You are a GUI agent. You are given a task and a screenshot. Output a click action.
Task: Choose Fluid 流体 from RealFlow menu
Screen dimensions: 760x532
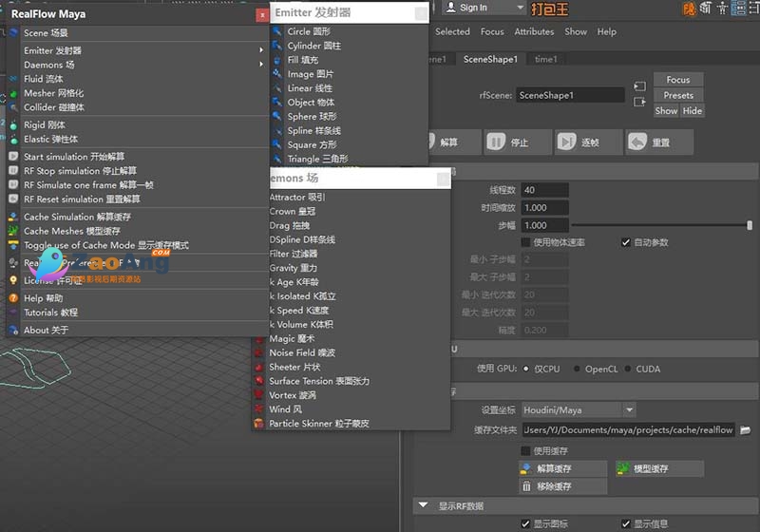pyautogui.click(x=44, y=79)
